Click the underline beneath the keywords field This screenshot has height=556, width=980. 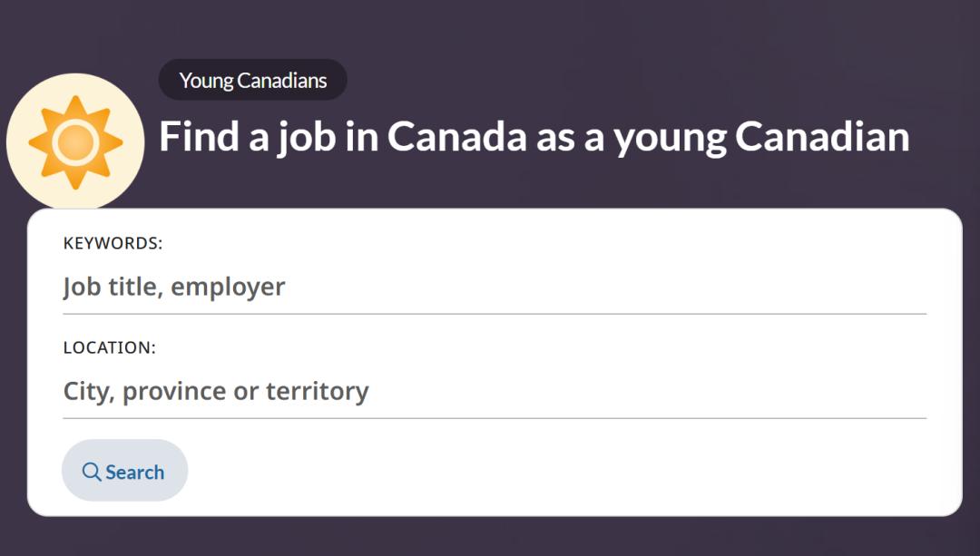[495, 314]
